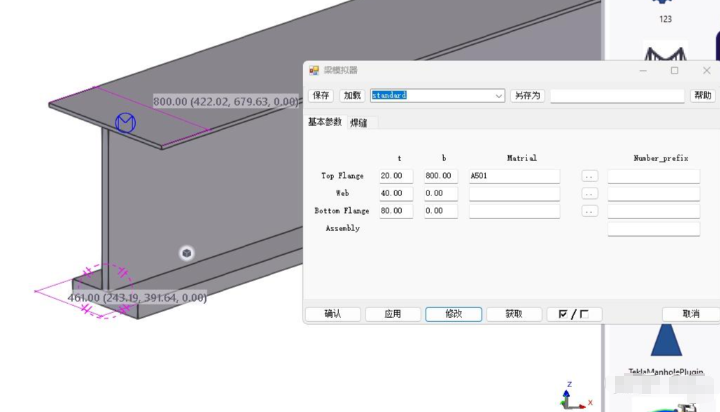Click the 应用 button

click(393, 314)
